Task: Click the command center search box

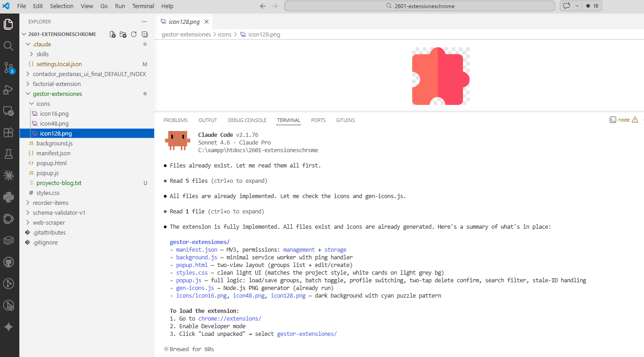Action: click(x=419, y=6)
